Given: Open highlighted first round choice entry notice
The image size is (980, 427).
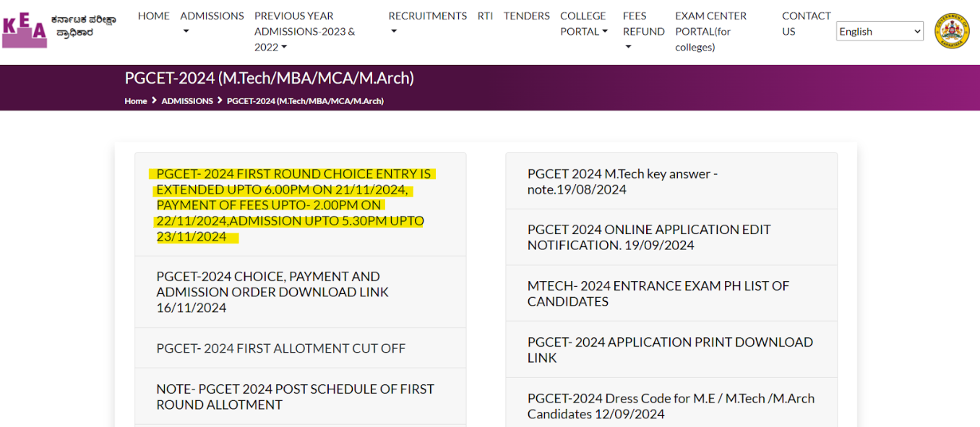Looking at the screenshot, I should [x=293, y=205].
